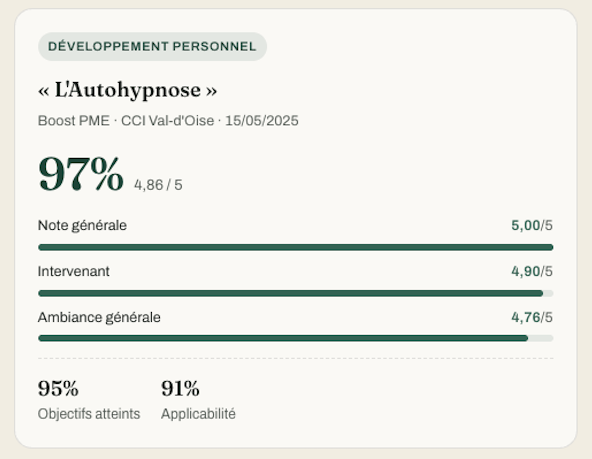
Task: Click the 15/05/2025 date
Action: tap(262, 121)
